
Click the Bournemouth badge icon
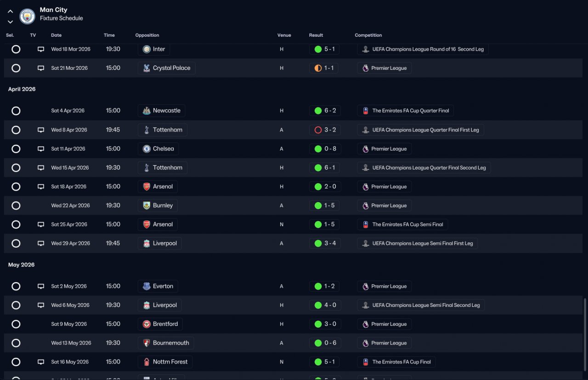(x=147, y=343)
